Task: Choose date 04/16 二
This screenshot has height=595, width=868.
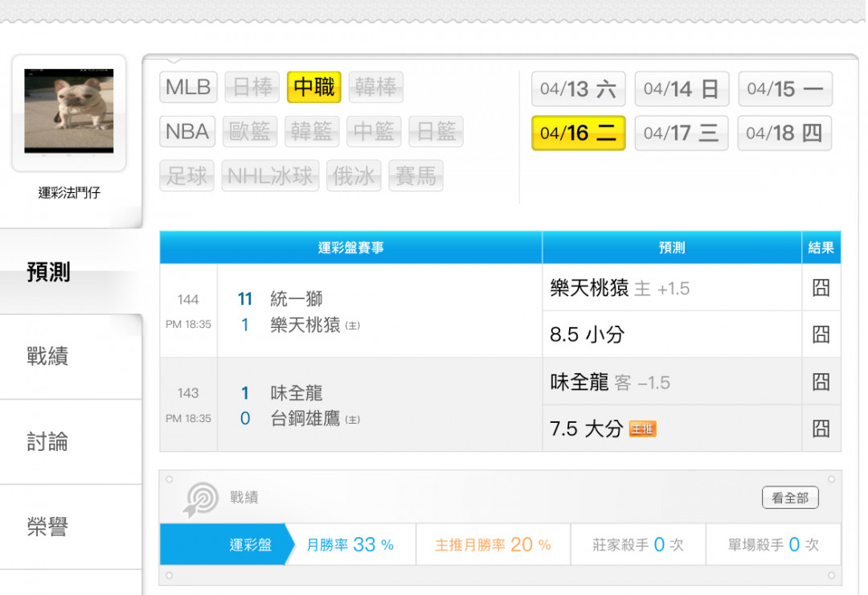Action: 579,133
